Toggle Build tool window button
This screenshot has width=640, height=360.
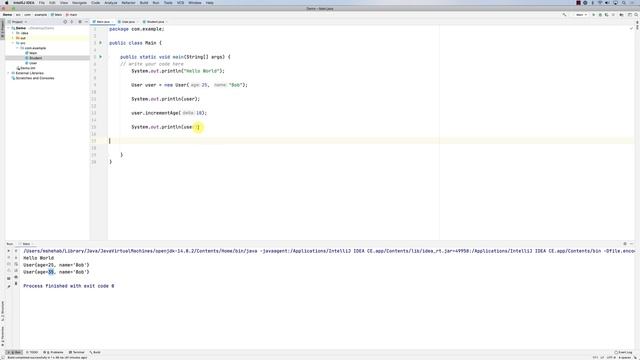coord(95,352)
